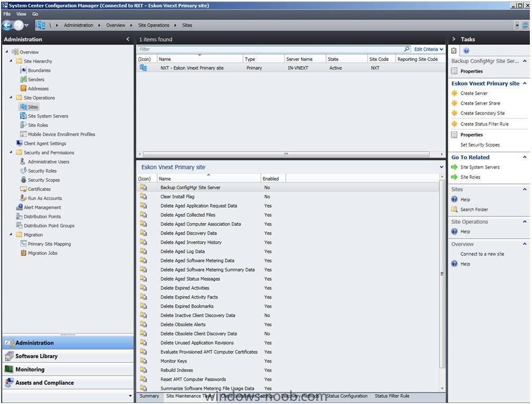Open the Monitoring workspace
This screenshot has height=404, width=532.
pyautogui.click(x=68, y=370)
